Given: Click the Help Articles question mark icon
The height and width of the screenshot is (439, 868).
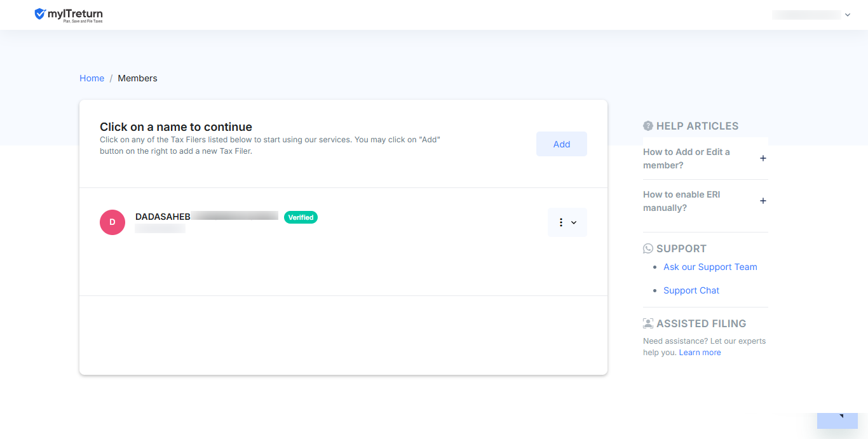Looking at the screenshot, I should (648, 126).
